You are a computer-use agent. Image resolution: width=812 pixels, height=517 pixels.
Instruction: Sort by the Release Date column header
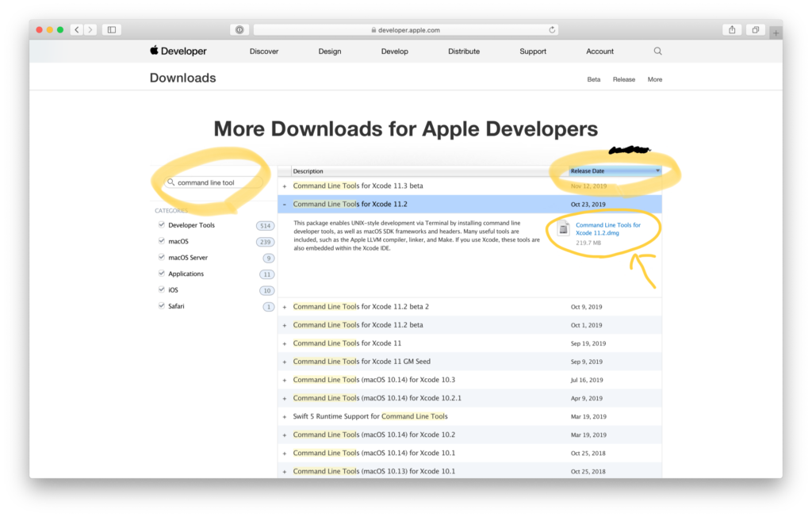pos(615,171)
